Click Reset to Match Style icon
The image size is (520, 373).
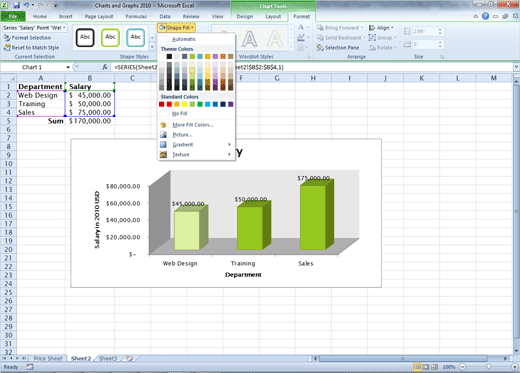7,48
